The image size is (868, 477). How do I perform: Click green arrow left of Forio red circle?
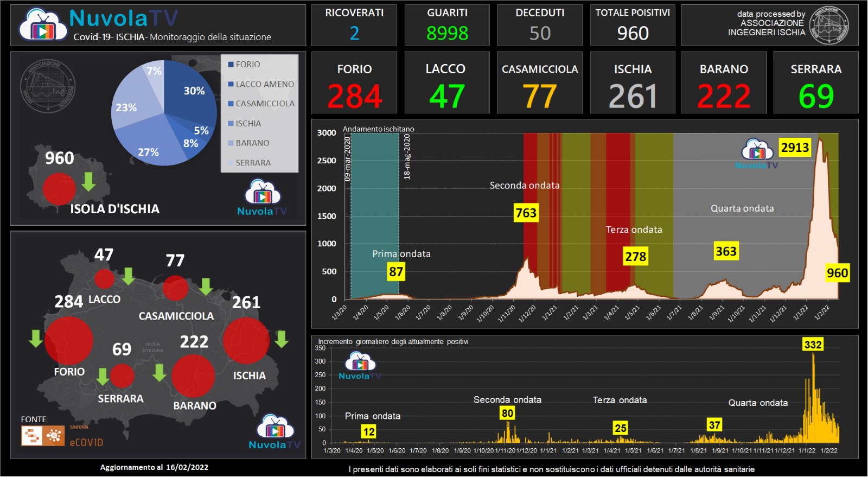click(36, 338)
